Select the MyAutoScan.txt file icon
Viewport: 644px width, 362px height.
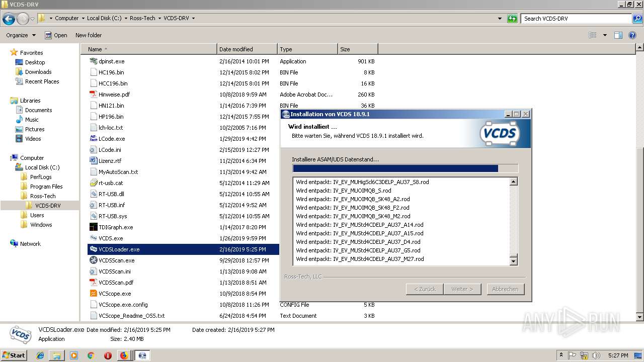(x=93, y=172)
